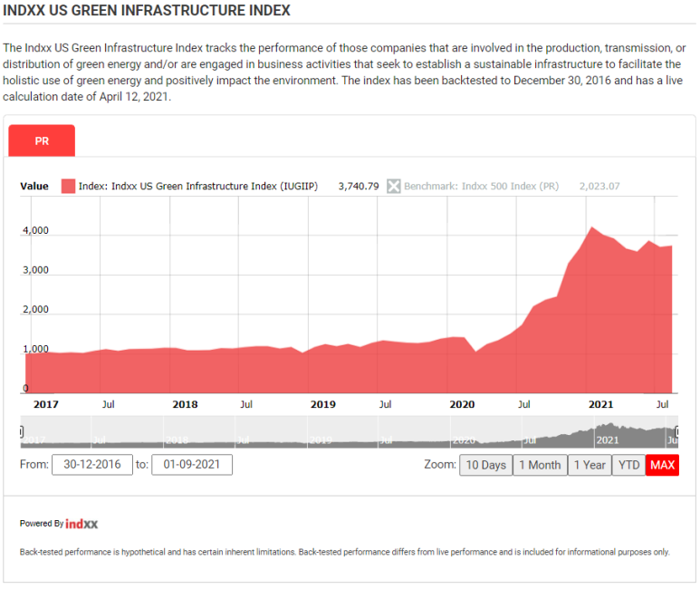The image size is (700, 589).
Task: Choose the YTD zoom button
Action: pyautogui.click(x=628, y=465)
